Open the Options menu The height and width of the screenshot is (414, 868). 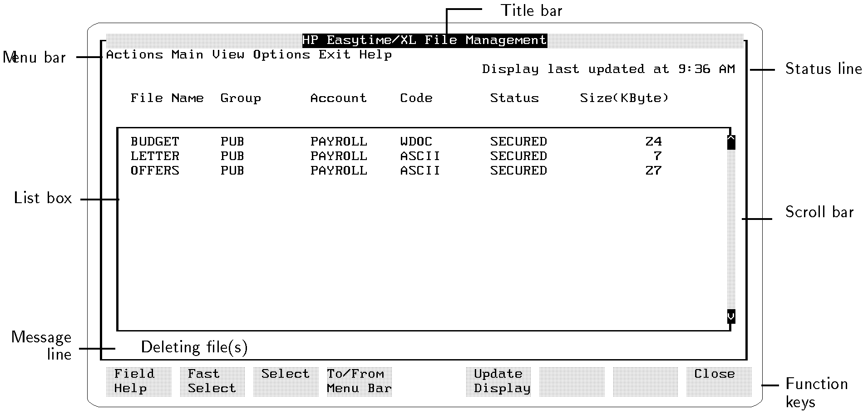point(281,55)
